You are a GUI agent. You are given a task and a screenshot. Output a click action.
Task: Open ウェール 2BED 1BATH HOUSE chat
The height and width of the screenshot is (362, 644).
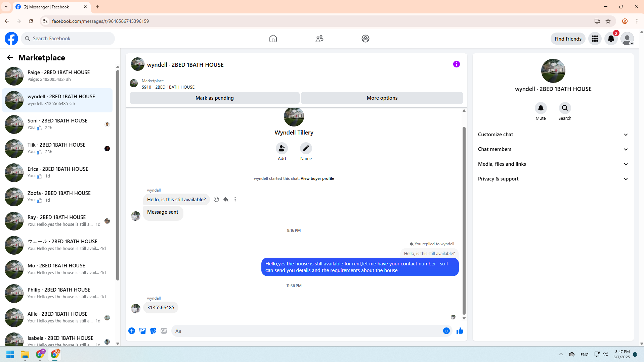(57, 245)
